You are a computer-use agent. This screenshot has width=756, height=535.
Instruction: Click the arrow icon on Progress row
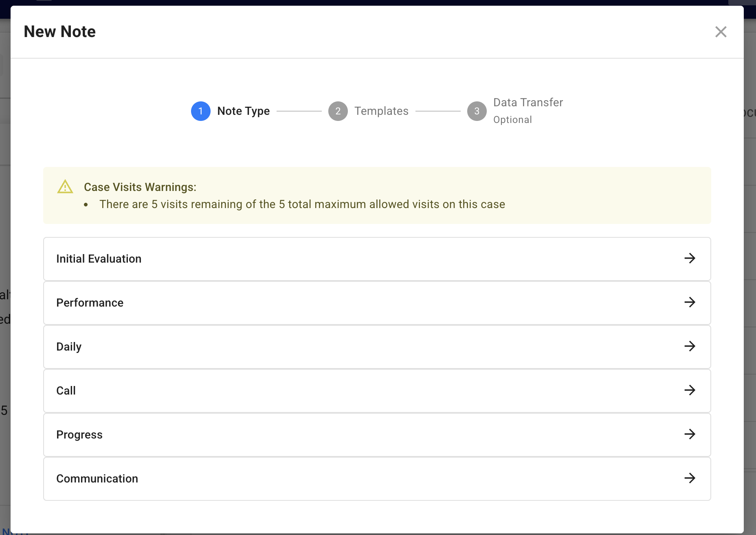(690, 434)
